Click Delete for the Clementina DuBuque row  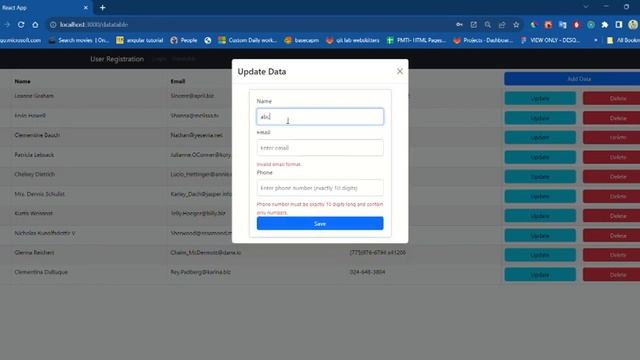[611, 275]
